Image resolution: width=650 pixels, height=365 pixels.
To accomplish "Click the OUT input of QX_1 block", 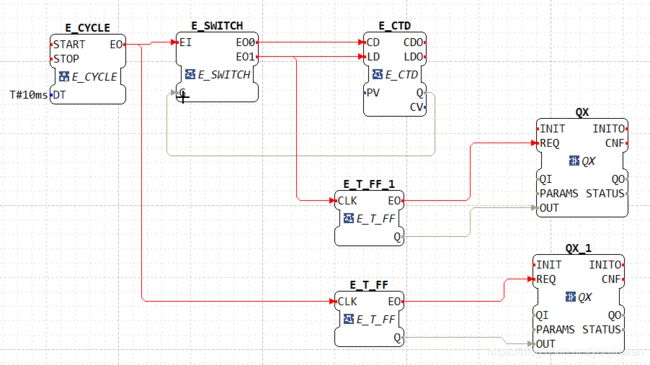I will (x=546, y=344).
